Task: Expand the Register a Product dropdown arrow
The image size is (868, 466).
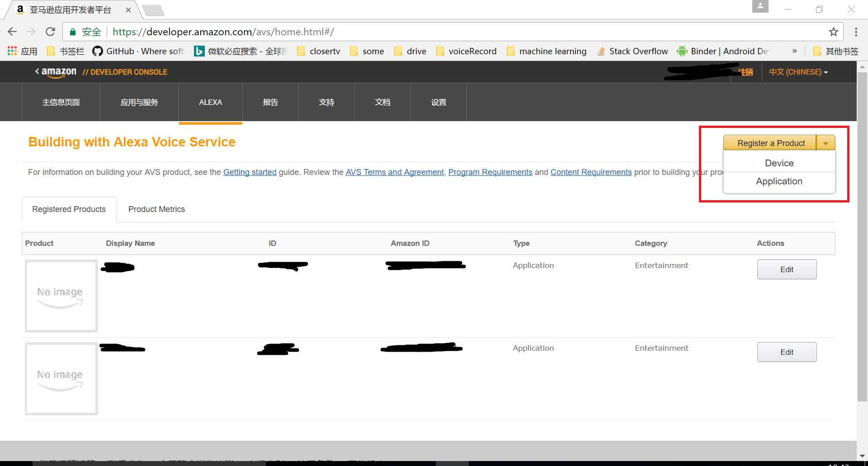Action: (826, 143)
